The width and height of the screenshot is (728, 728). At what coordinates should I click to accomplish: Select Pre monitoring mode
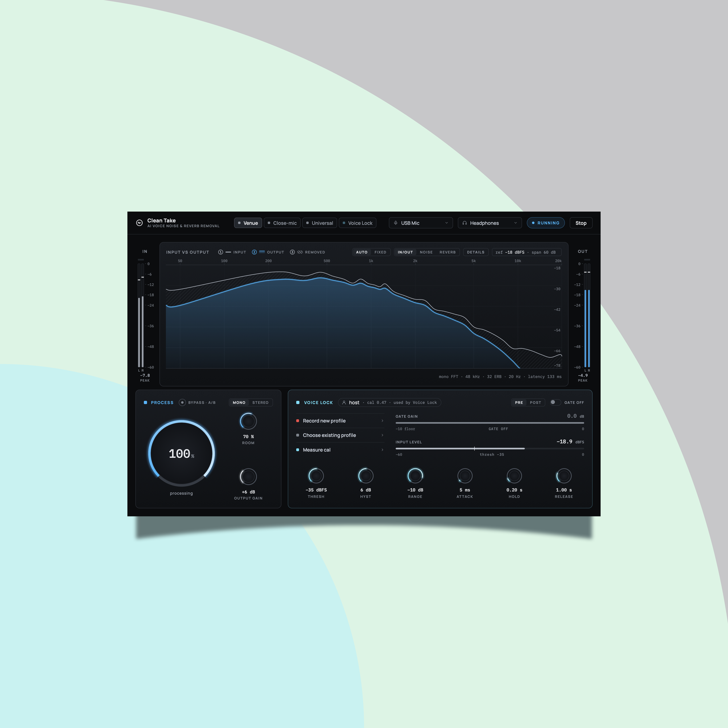point(519,403)
